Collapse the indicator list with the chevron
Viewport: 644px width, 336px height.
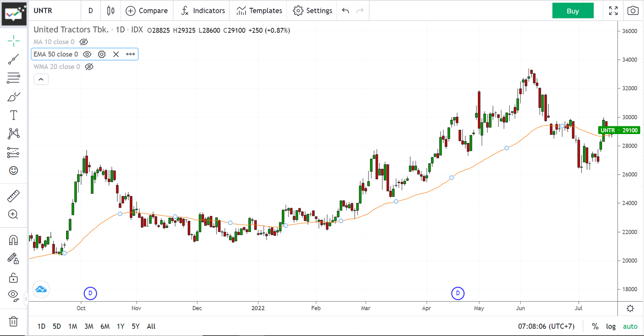coord(41,79)
